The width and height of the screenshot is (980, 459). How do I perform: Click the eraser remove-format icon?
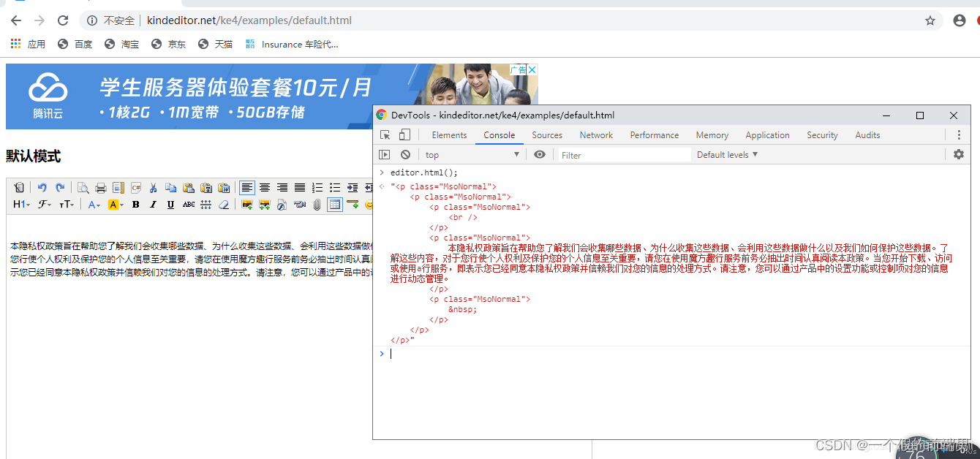pos(222,205)
